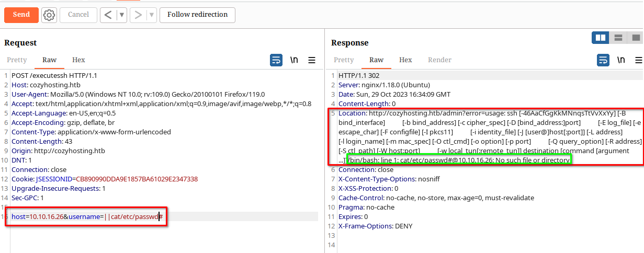Go to next request with forward arrow
Screen dimensions: 644x253
139,15
